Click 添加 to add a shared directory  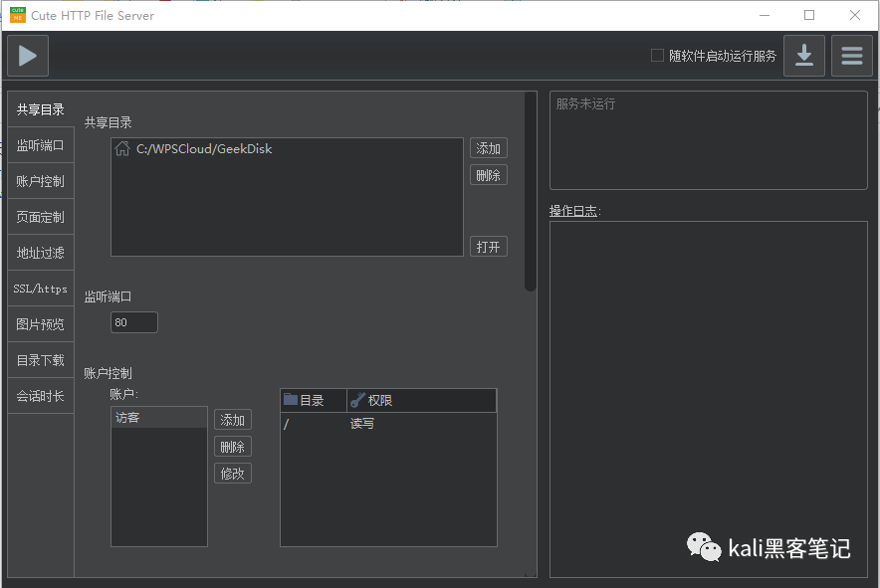coord(488,148)
